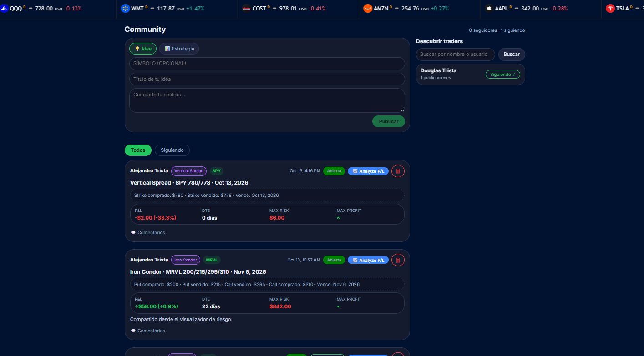Click '0 seguidores · 1 siguiendo' counter
Viewport: 644px width, 356px height.
[x=497, y=30]
